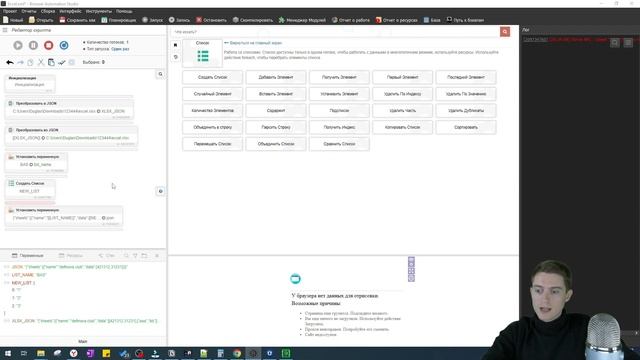Click the green list icon under Список
Image resolution: width=640 pixels, height=360 pixels.
tap(203, 56)
